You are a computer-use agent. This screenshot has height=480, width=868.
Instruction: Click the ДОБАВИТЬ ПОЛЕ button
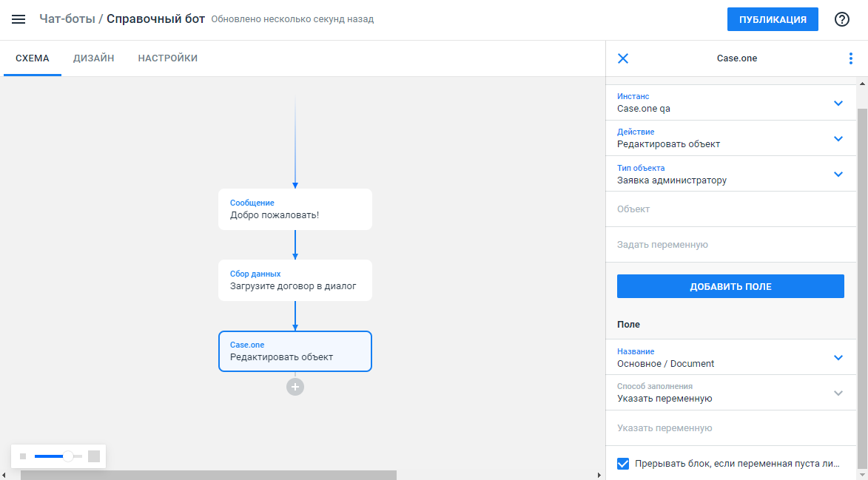point(730,286)
